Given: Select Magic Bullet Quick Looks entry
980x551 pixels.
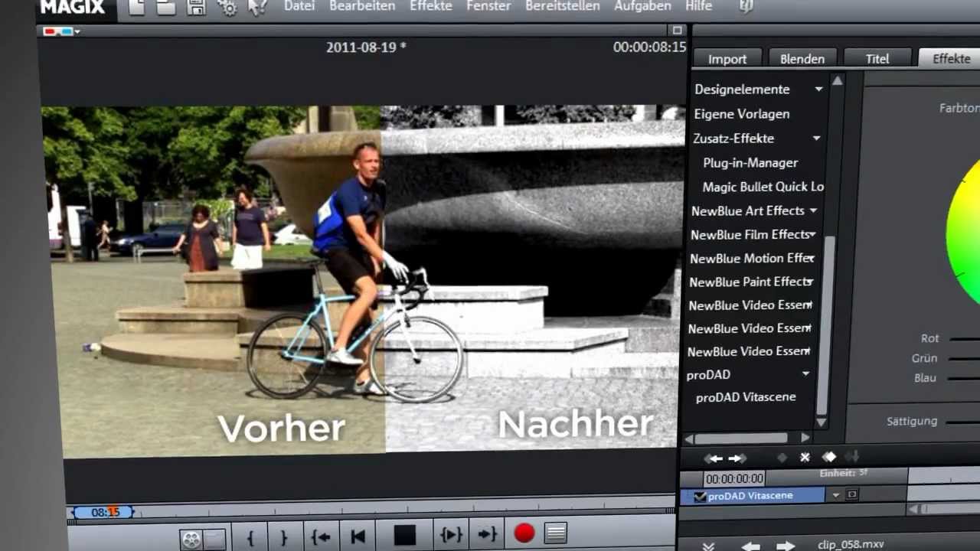Looking at the screenshot, I should point(763,187).
